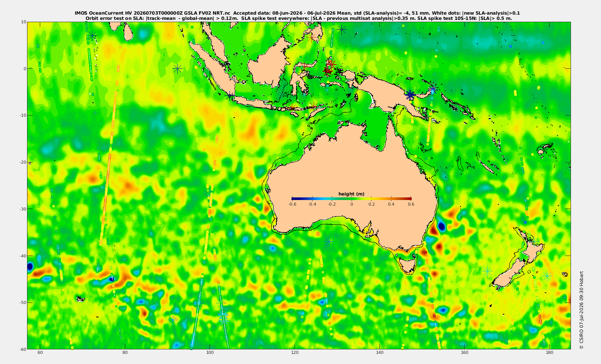The image size is (601, 364).
Task: Click the blue asterisk in the Great Australian Bight
Action: click(329, 241)
